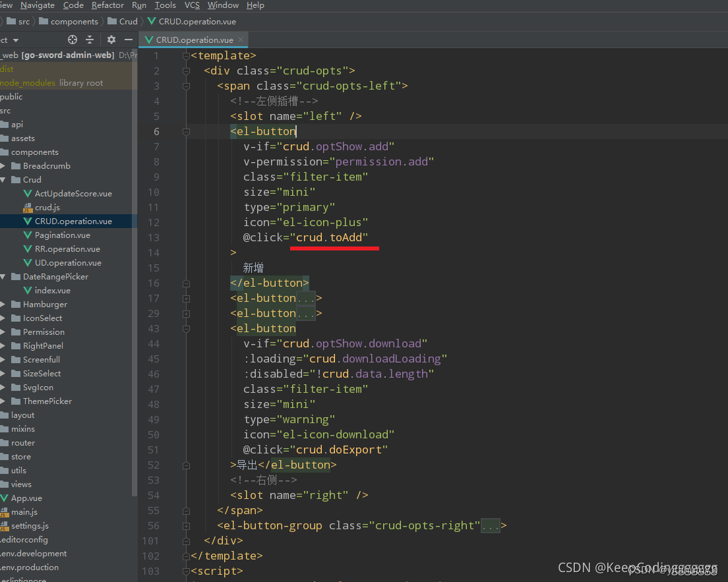Select RR.operation.vue in project tree

coord(67,249)
